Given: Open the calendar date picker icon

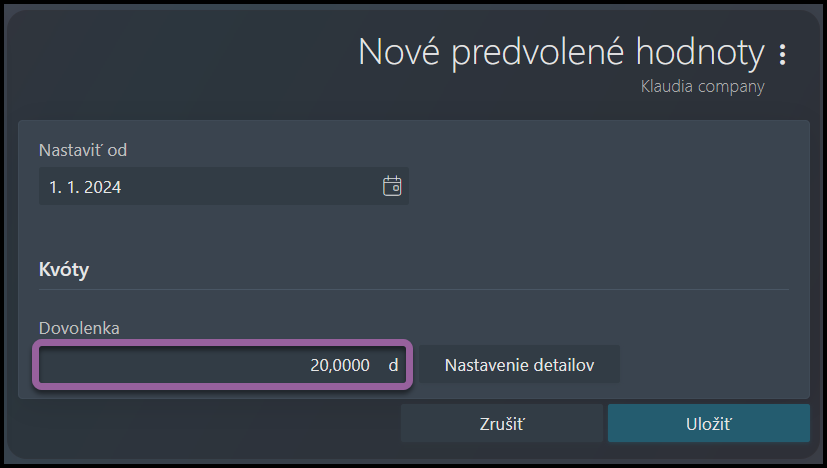Looking at the screenshot, I should [392, 186].
